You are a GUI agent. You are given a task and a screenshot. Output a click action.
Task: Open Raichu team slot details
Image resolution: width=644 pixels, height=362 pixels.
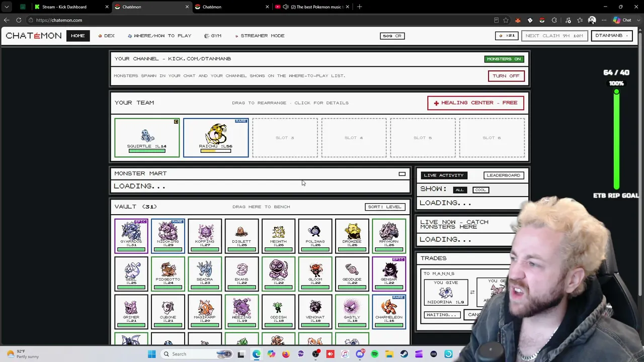(x=216, y=138)
